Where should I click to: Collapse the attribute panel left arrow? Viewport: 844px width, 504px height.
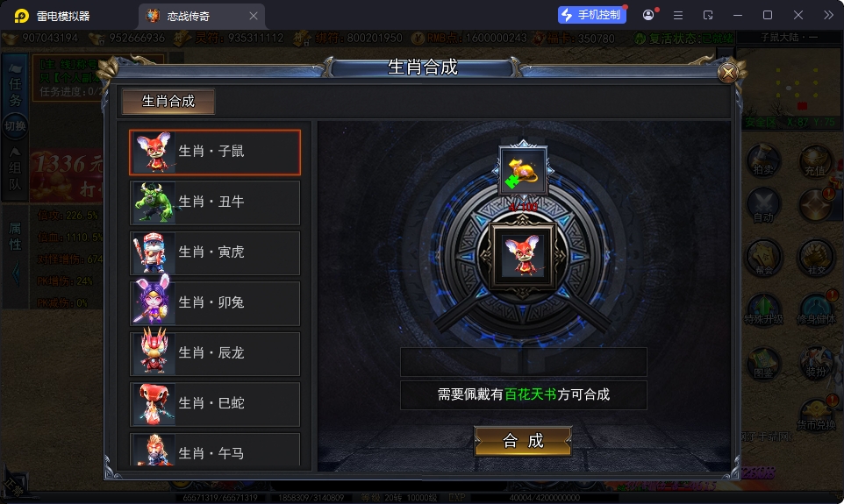coord(15,273)
